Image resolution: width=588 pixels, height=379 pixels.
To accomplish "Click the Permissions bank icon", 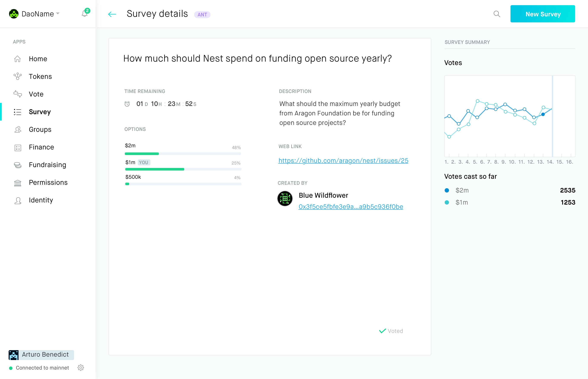I will (17, 183).
